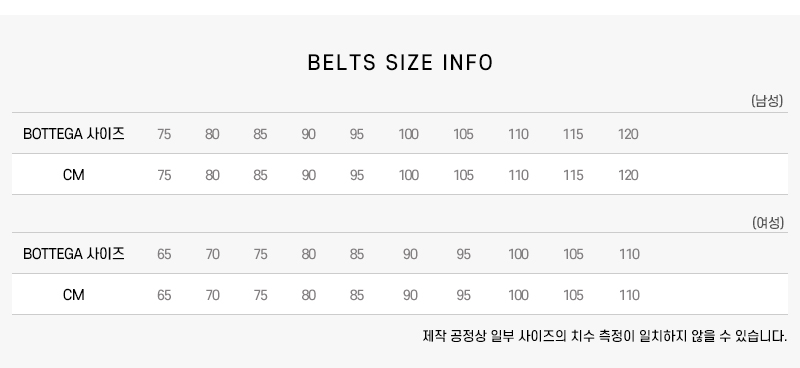Click men's BOTTEGA size 115
The image size is (800, 368).
pos(573,134)
